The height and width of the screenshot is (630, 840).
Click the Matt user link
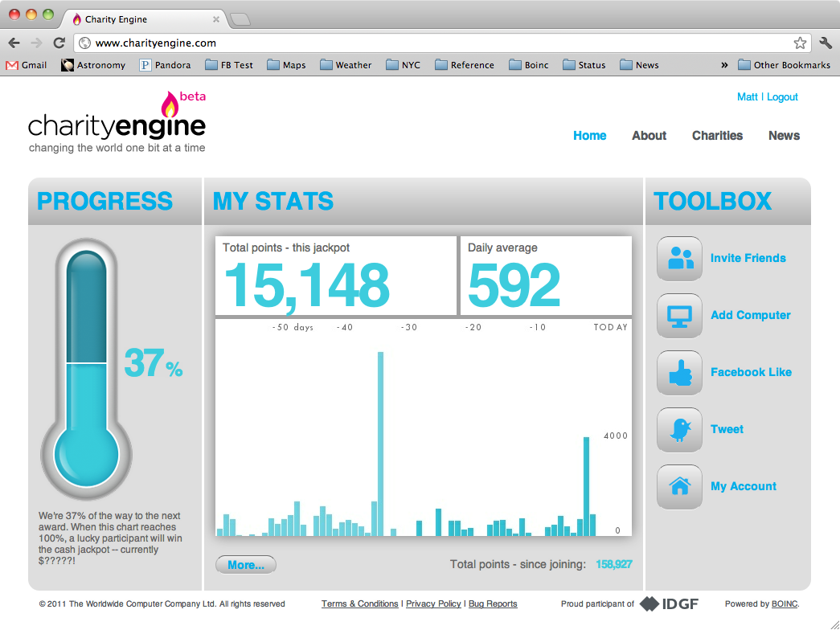748,97
